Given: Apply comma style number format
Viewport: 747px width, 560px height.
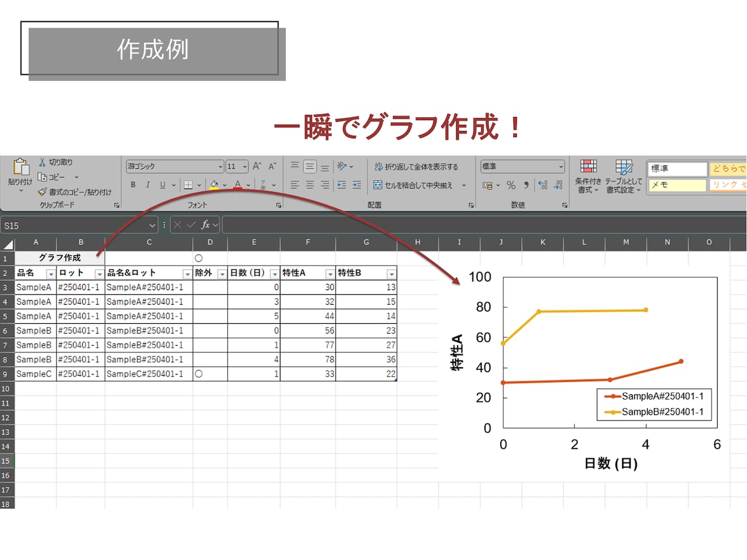Looking at the screenshot, I should click(x=526, y=185).
